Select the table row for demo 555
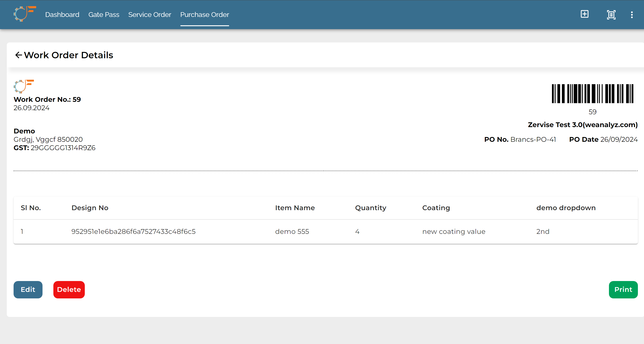Image resolution: width=644 pixels, height=344 pixels. tap(292, 231)
